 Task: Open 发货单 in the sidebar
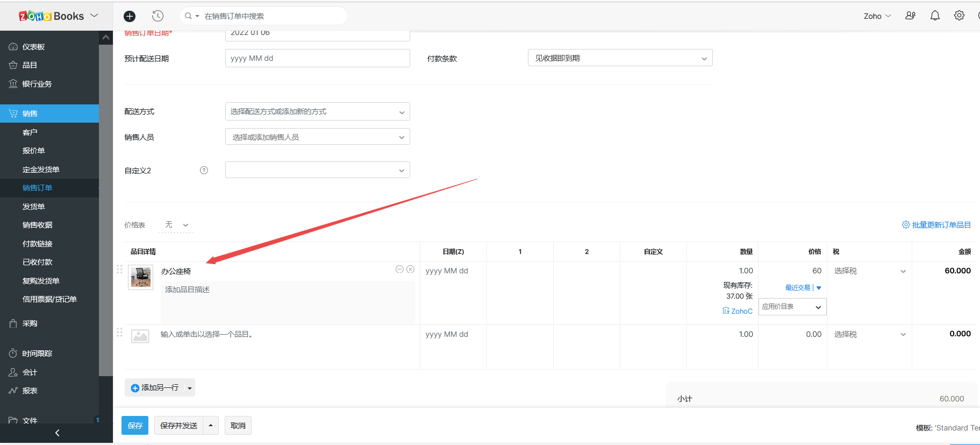pos(33,207)
